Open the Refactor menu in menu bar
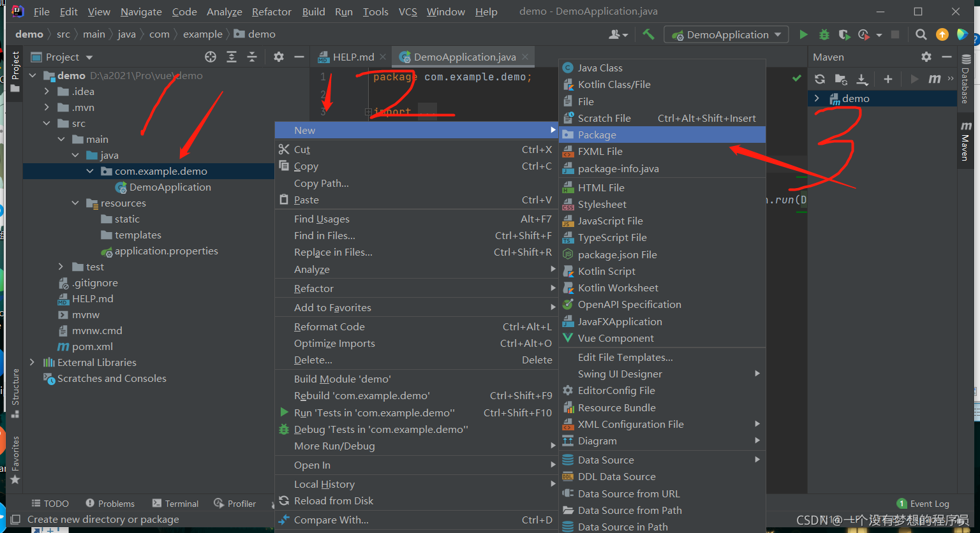The width and height of the screenshot is (980, 533). click(271, 11)
